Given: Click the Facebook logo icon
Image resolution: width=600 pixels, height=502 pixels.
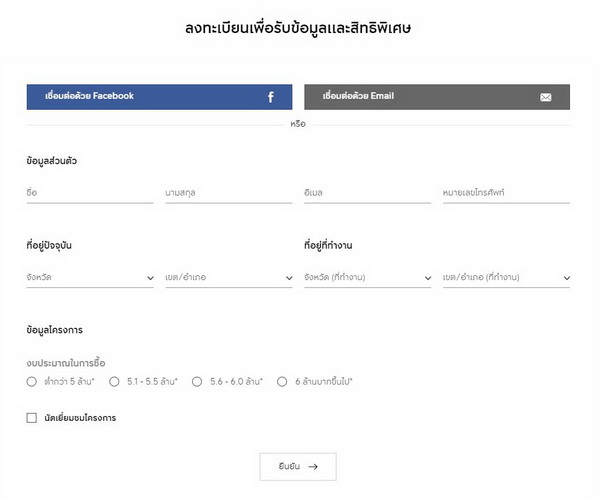Looking at the screenshot, I should click(x=270, y=97).
